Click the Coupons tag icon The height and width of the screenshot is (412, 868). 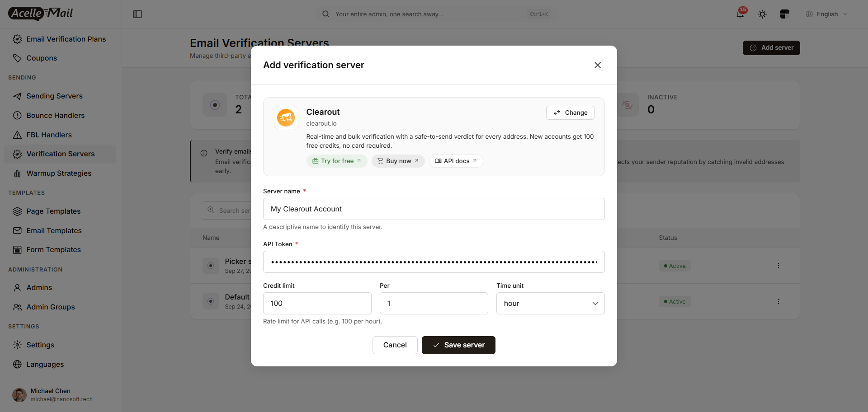click(x=17, y=58)
